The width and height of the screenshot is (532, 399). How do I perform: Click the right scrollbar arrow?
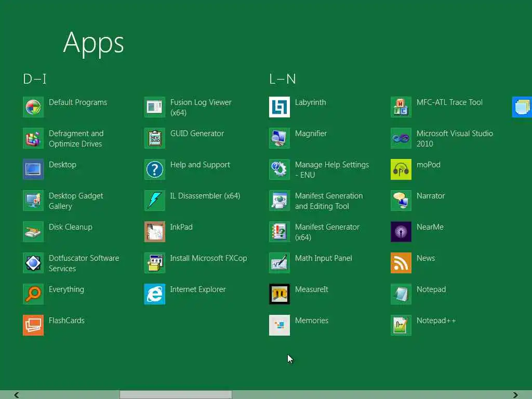[515, 395]
